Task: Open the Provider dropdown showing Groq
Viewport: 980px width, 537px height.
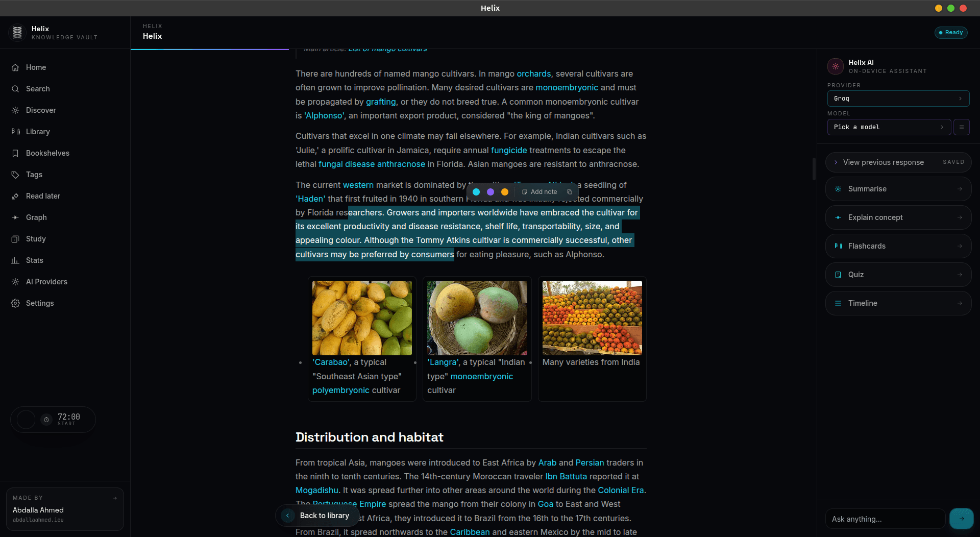Action: pyautogui.click(x=898, y=99)
